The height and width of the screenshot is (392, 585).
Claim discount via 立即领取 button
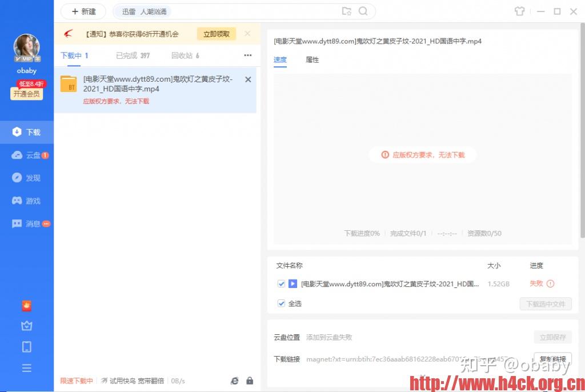tap(216, 34)
